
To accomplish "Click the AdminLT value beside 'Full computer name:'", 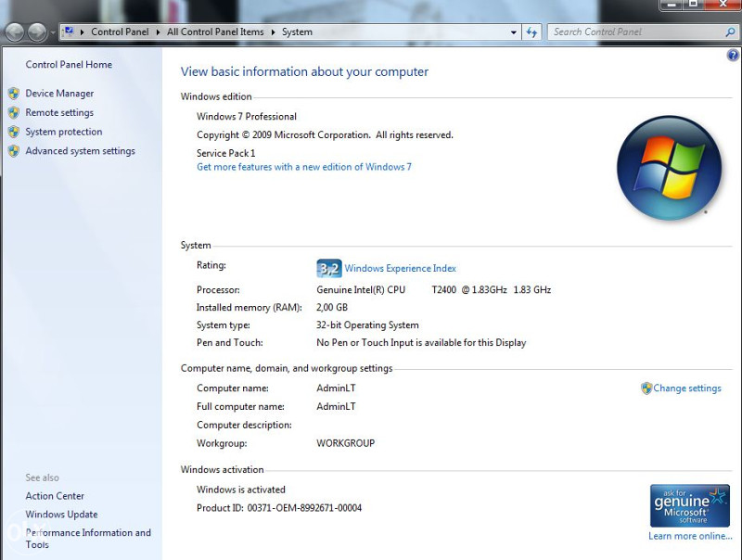I will pyautogui.click(x=336, y=406).
